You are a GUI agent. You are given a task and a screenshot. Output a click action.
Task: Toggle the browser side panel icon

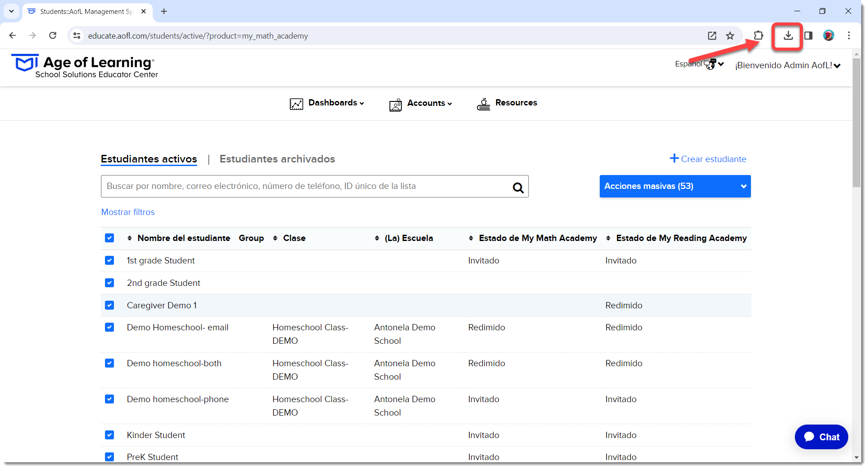tap(808, 35)
